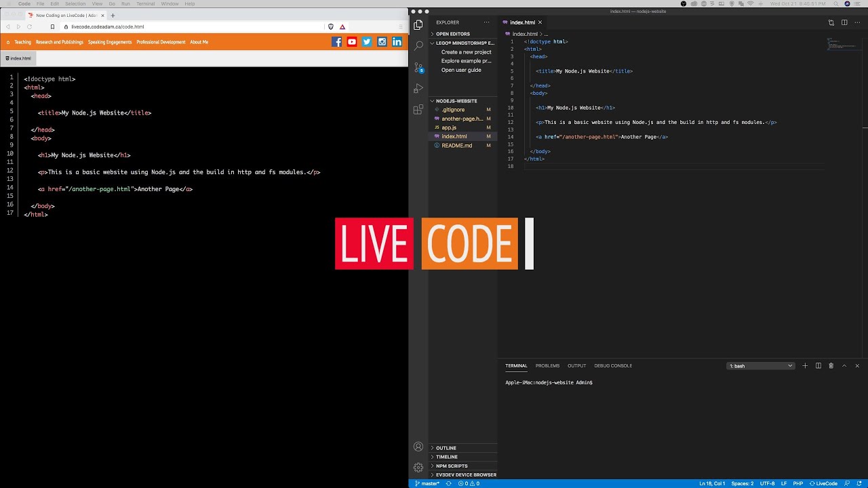Open the Accounts icon in activity bar

tap(418, 447)
